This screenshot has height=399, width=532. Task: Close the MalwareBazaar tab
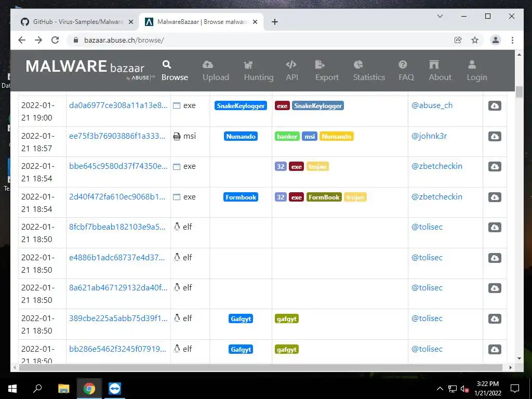point(255,22)
